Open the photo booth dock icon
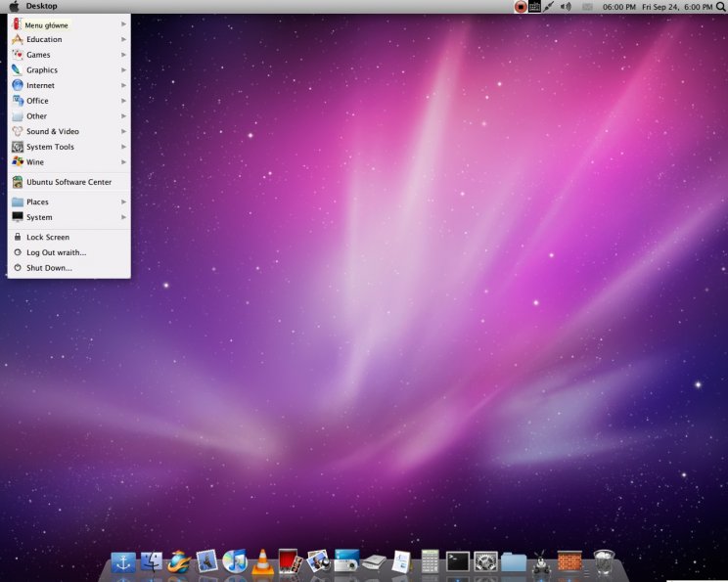Viewport: 728px width, 582px height. 291,561
